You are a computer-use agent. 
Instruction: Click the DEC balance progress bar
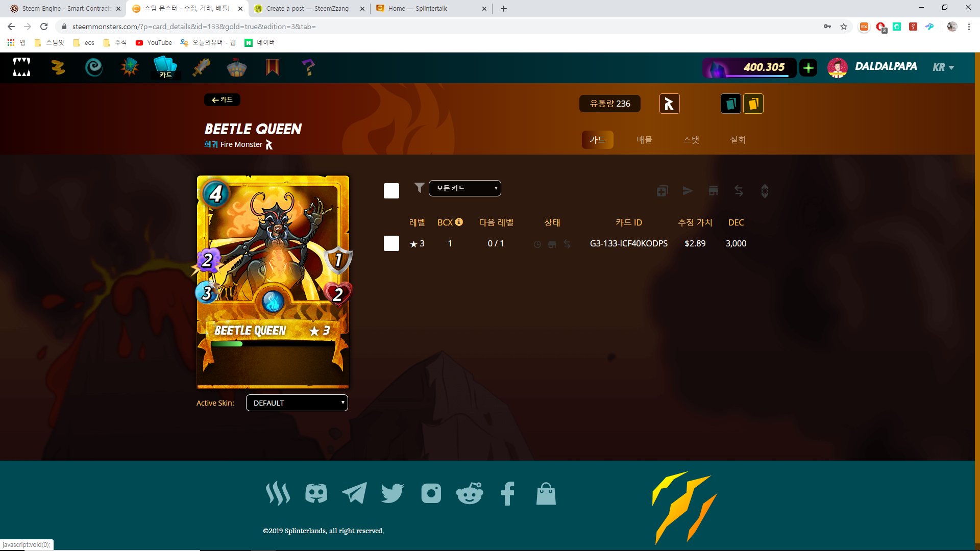tap(749, 67)
